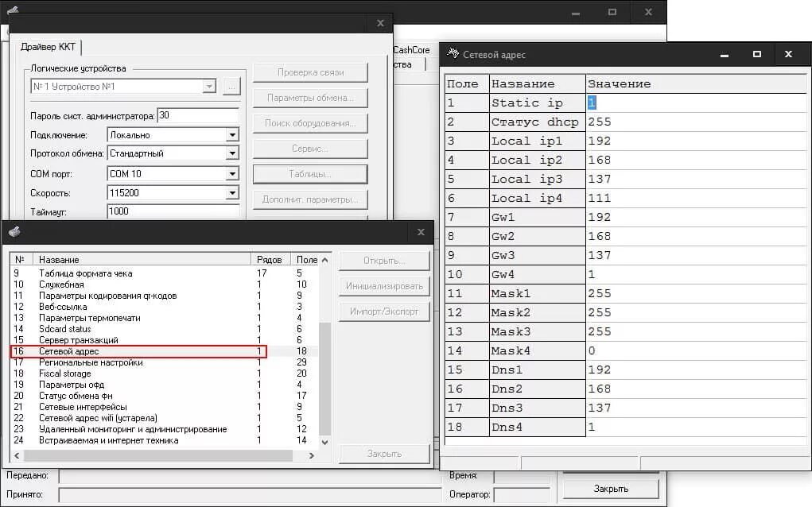Click Дополнит. параметры button
The width and height of the screenshot is (812, 507).
(310, 199)
